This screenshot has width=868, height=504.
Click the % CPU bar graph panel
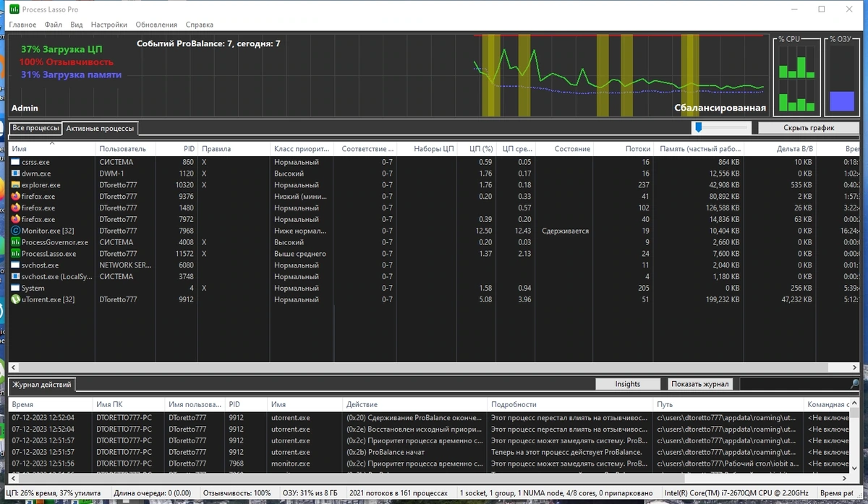click(x=796, y=76)
